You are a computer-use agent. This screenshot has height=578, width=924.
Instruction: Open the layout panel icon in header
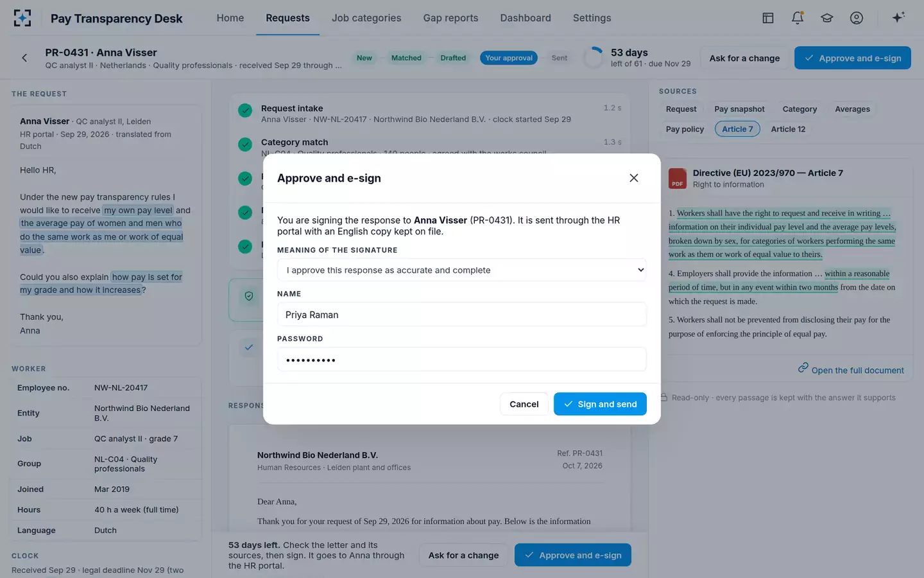(768, 18)
